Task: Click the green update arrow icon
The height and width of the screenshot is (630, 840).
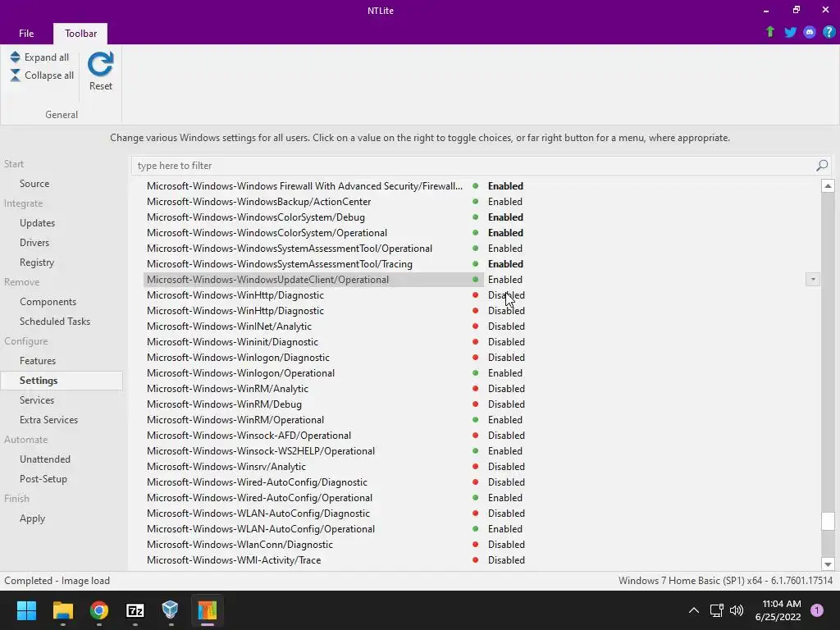Action: coord(769,32)
